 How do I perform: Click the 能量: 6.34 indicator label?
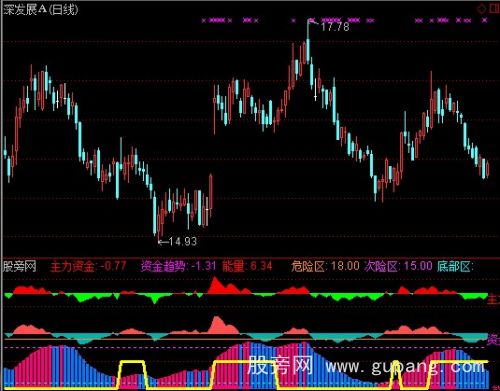coord(247,266)
